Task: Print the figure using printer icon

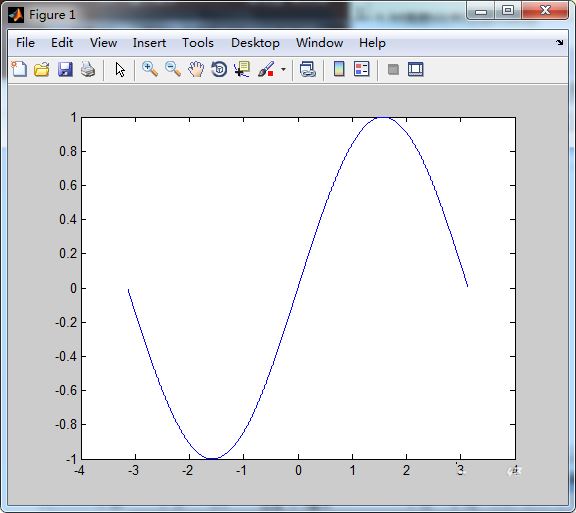Action: point(88,69)
